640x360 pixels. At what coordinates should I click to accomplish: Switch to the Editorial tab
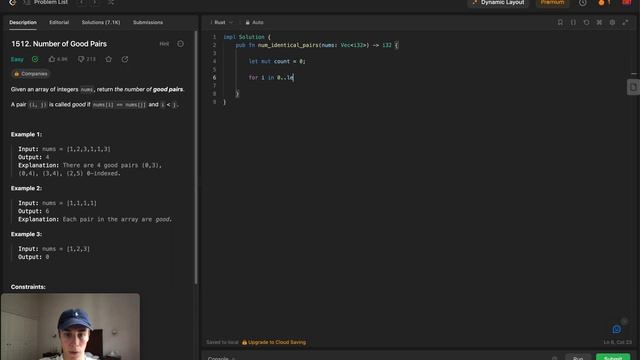59,22
